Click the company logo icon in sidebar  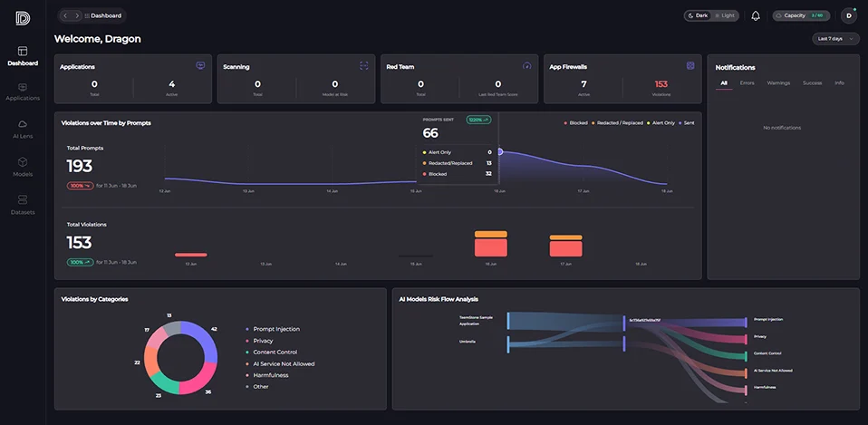(23, 18)
